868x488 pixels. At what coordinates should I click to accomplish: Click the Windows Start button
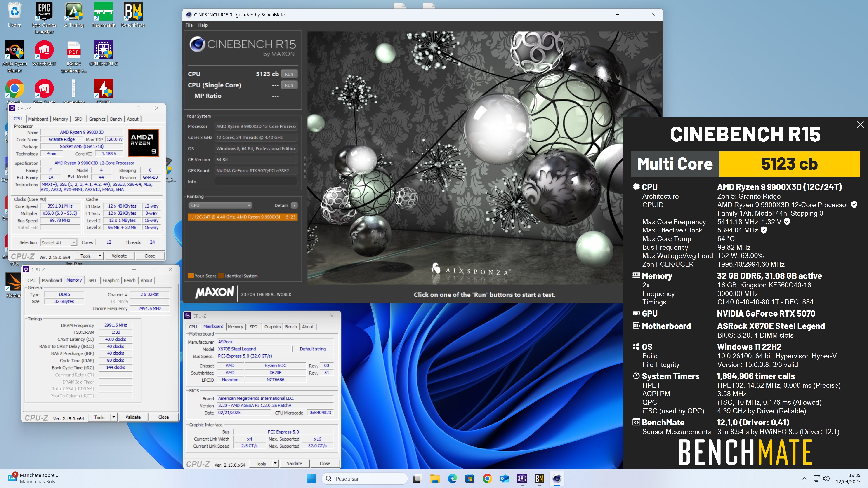pyautogui.click(x=311, y=479)
